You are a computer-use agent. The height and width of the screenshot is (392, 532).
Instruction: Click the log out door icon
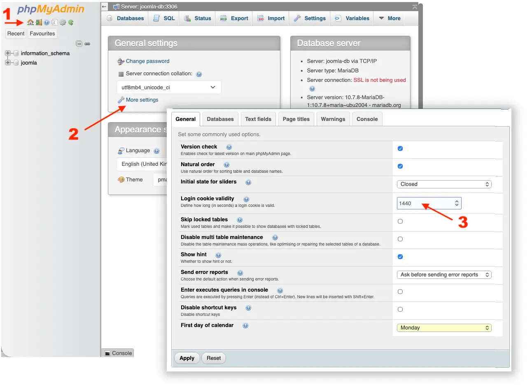tap(39, 23)
